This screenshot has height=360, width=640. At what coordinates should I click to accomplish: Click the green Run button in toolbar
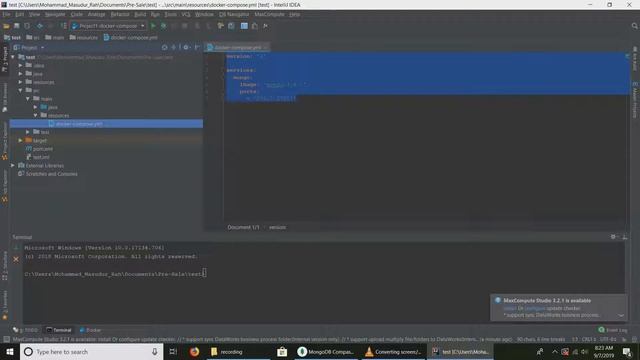[x=153, y=26]
